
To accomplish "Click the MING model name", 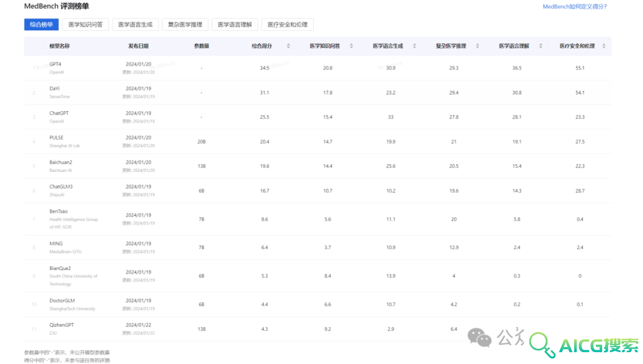I will click(x=56, y=244).
